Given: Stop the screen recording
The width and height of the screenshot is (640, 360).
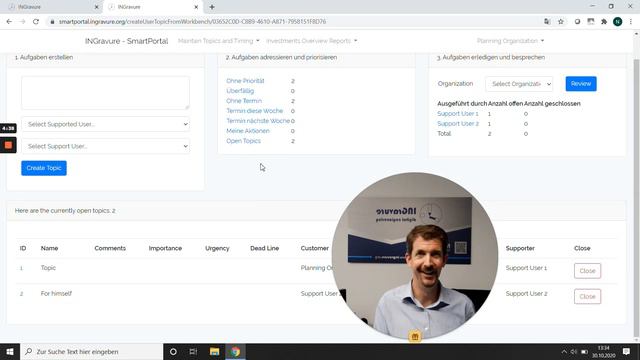Looking at the screenshot, I should coord(8,145).
